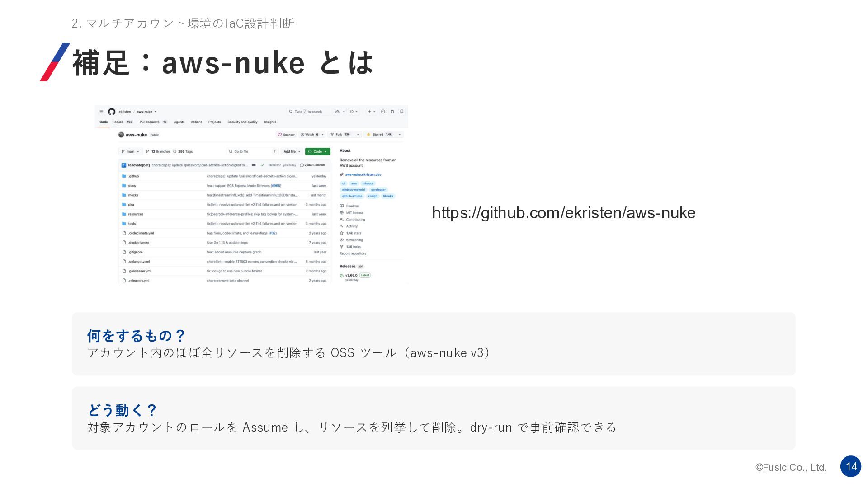The width and height of the screenshot is (868, 488).
Task: Click the .codeclimate.yml file icon
Action: [124, 233]
